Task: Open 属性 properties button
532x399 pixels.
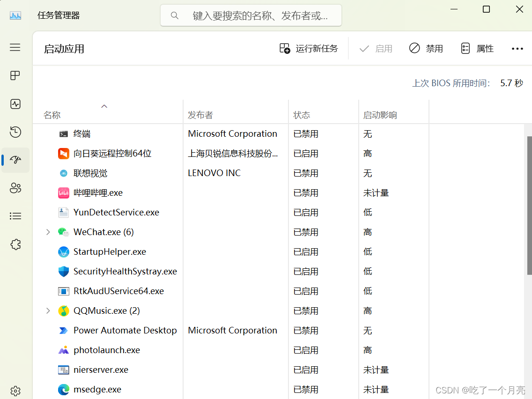Action: click(477, 49)
